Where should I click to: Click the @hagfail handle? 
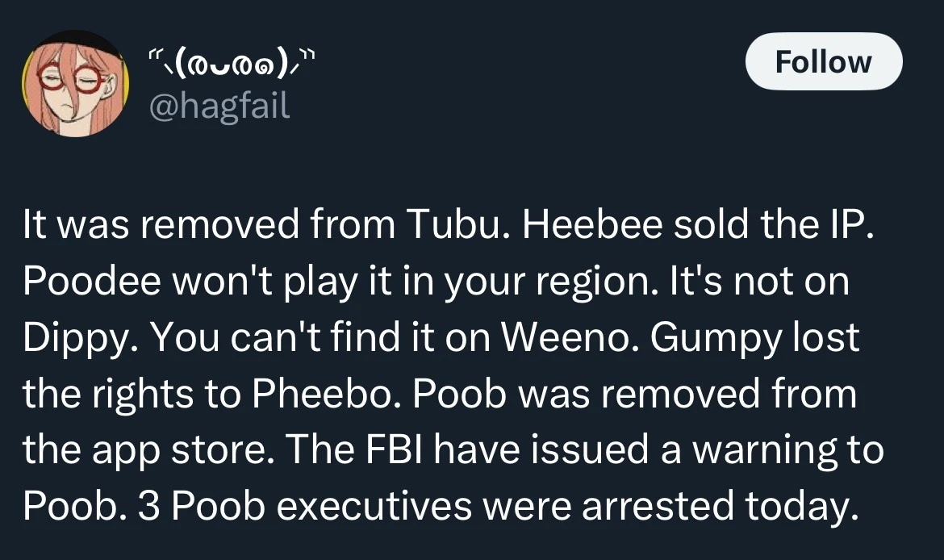(x=219, y=105)
